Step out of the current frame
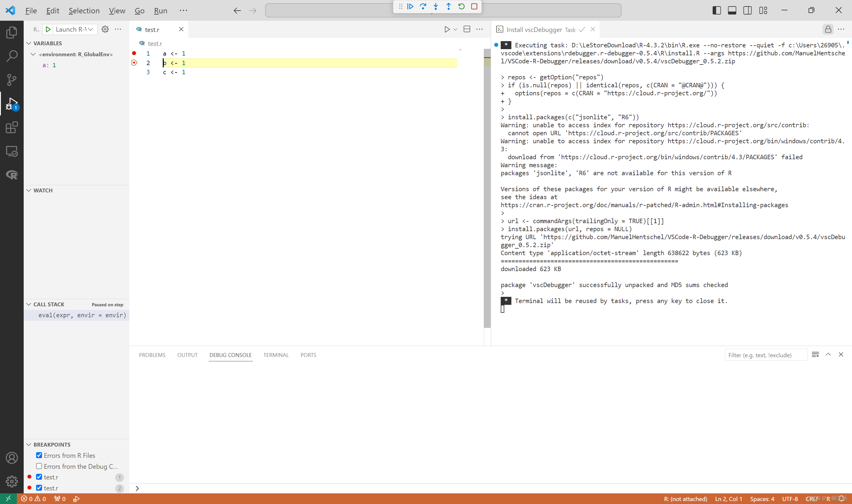The width and height of the screenshot is (852, 504). pyautogui.click(x=449, y=6)
